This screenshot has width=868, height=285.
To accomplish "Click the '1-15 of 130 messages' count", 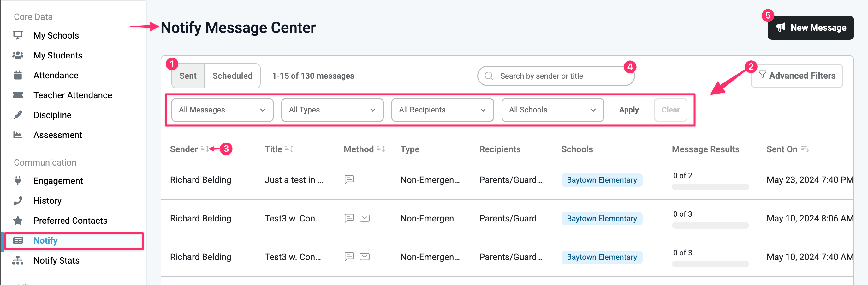I will [x=313, y=76].
